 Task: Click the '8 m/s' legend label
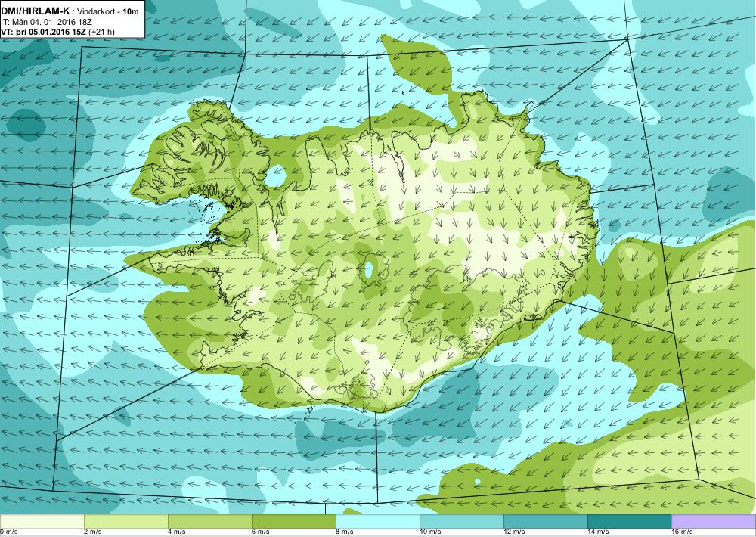pos(345,532)
